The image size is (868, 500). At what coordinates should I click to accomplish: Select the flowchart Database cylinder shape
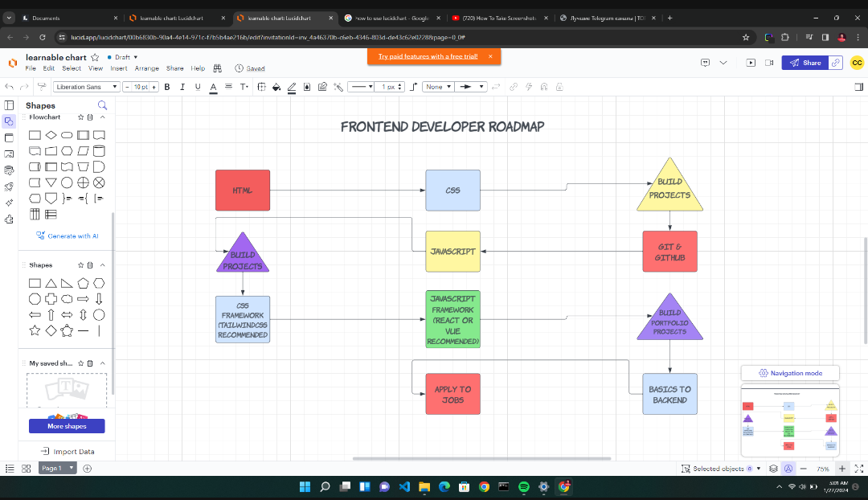99,151
